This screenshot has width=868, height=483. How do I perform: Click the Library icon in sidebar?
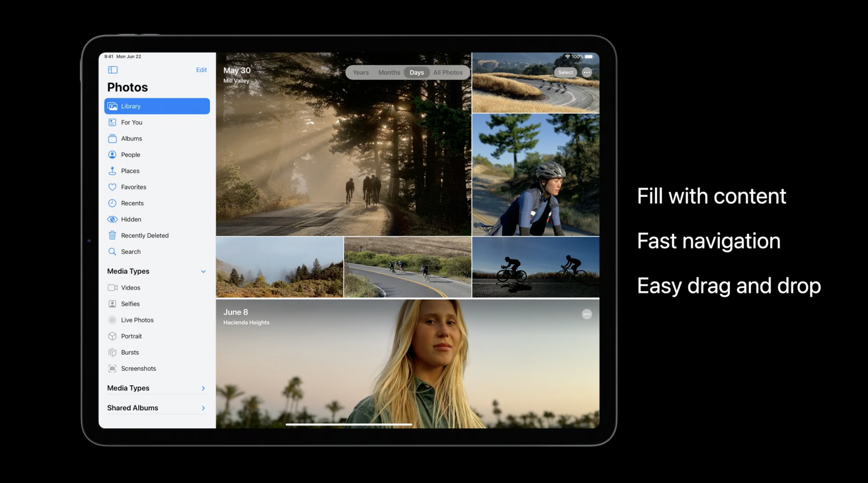coord(112,106)
